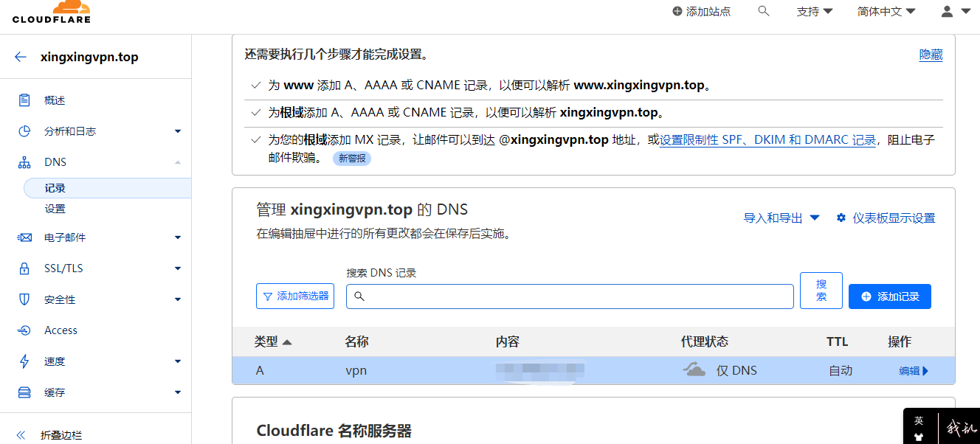980x444 pixels.
Task: Click the 代理状态 column header
Action: [x=705, y=341]
